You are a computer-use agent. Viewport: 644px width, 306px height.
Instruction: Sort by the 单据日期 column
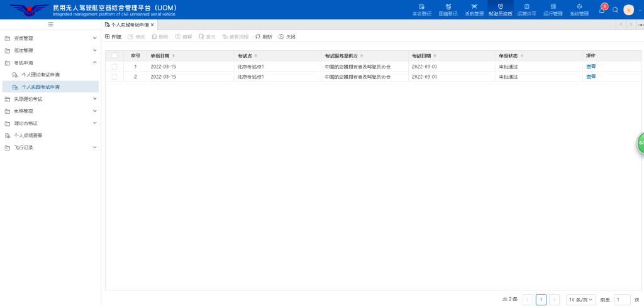point(174,56)
